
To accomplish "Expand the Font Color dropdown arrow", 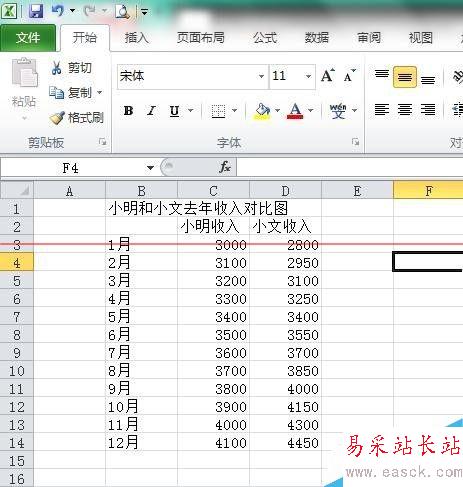I will click(310, 111).
